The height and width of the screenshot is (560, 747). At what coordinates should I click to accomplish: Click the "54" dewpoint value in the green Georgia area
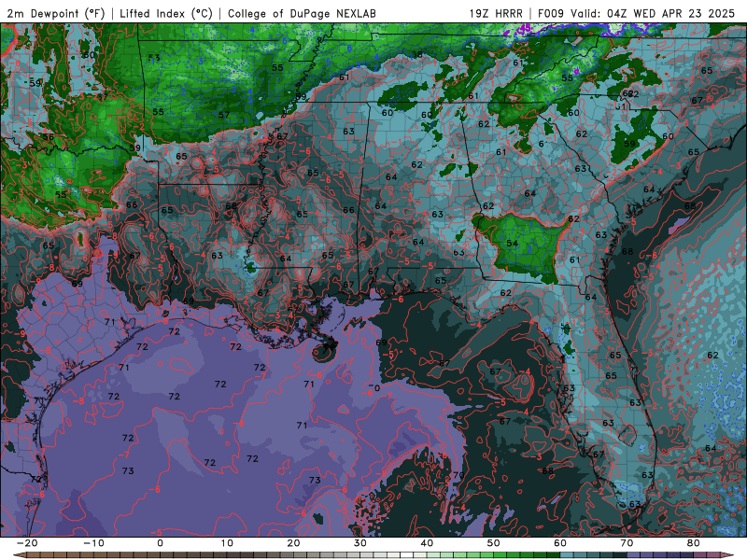(x=512, y=244)
